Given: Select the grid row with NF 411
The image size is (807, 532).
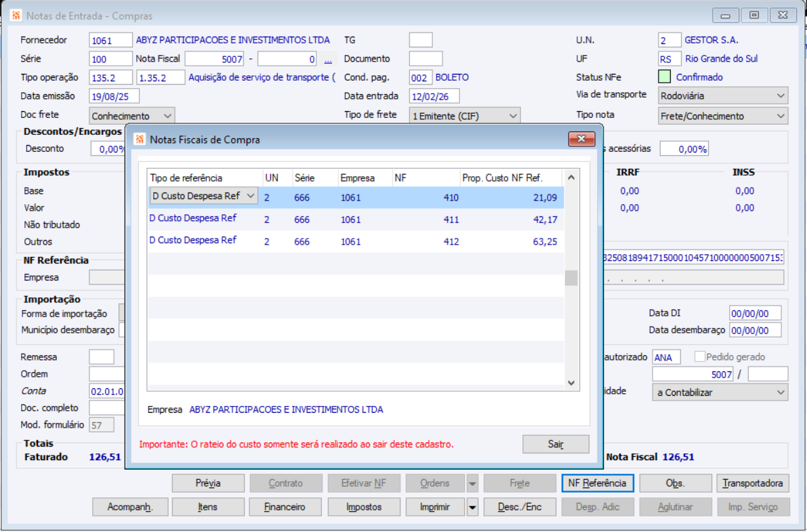Looking at the screenshot, I should (x=356, y=220).
